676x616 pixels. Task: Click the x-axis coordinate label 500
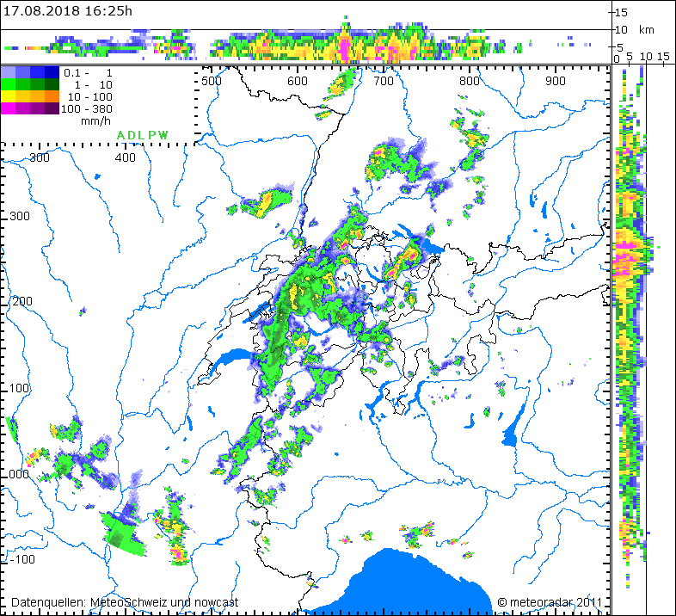(212, 81)
